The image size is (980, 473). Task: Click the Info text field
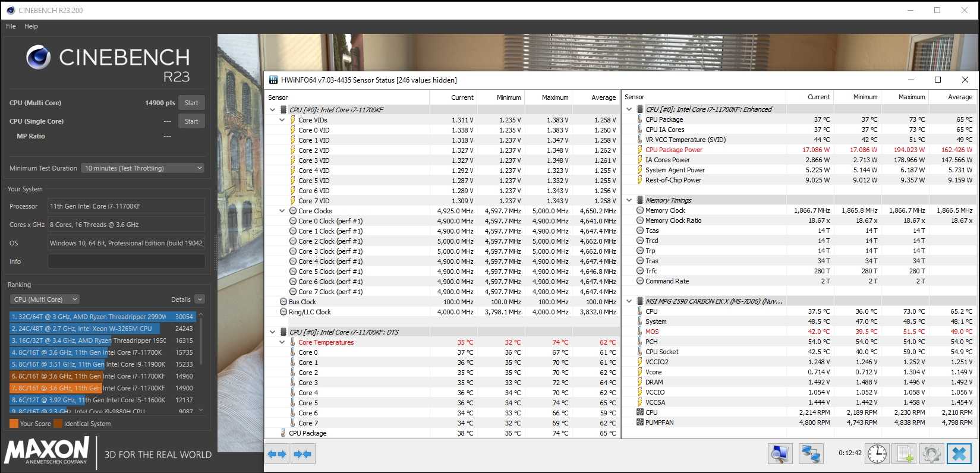[126, 261]
